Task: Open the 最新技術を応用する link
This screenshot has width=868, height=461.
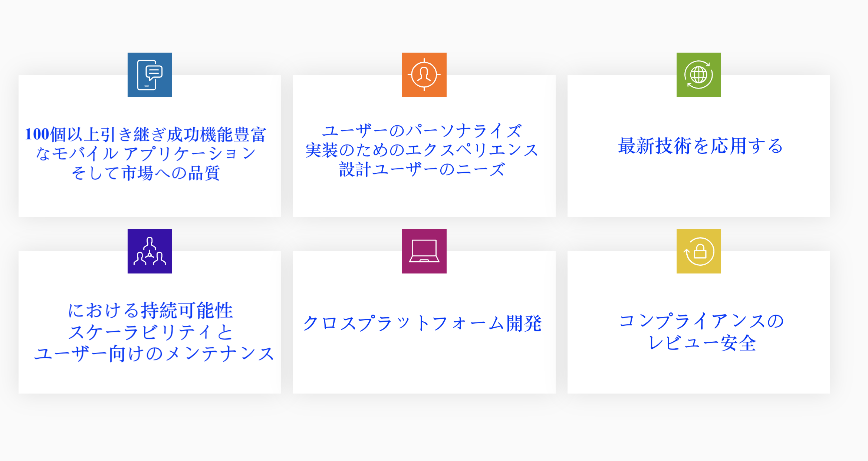Action: pos(700,146)
